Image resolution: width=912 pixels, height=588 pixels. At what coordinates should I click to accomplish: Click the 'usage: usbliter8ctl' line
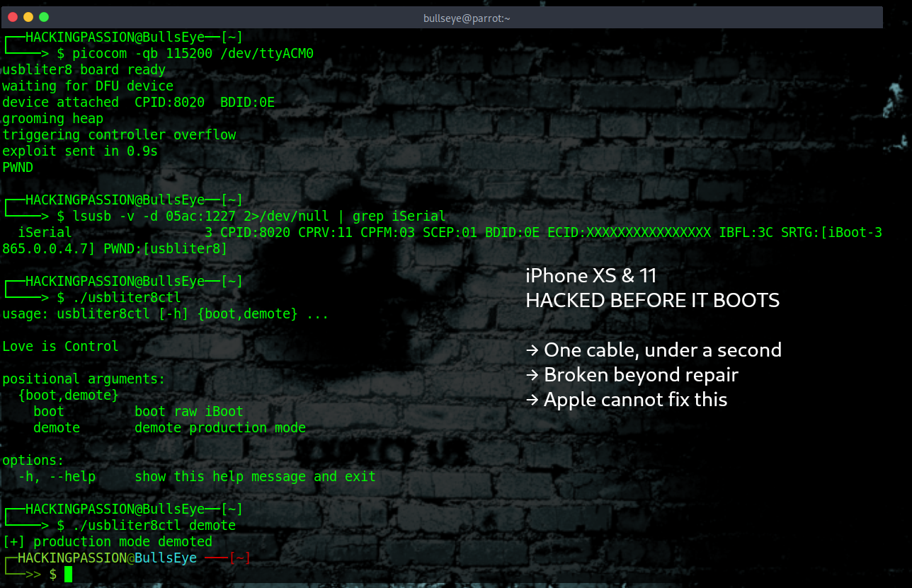click(166, 314)
